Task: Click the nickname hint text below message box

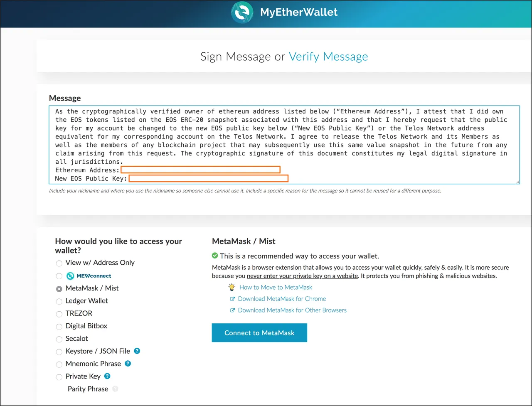Action: pos(245,191)
